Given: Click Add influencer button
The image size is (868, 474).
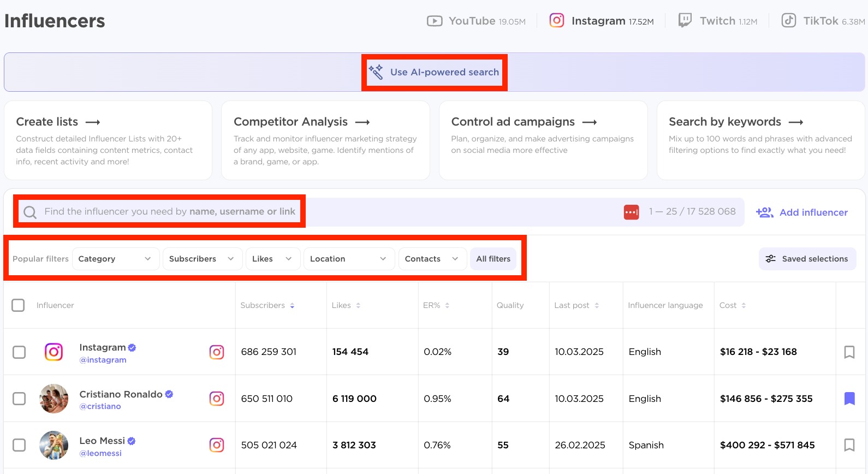Looking at the screenshot, I should 801,212.
